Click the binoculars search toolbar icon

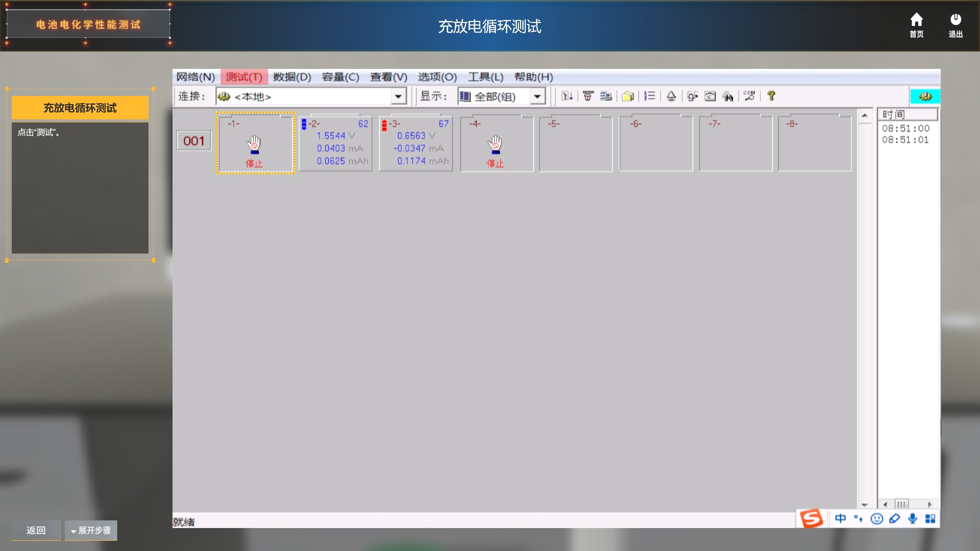728,96
